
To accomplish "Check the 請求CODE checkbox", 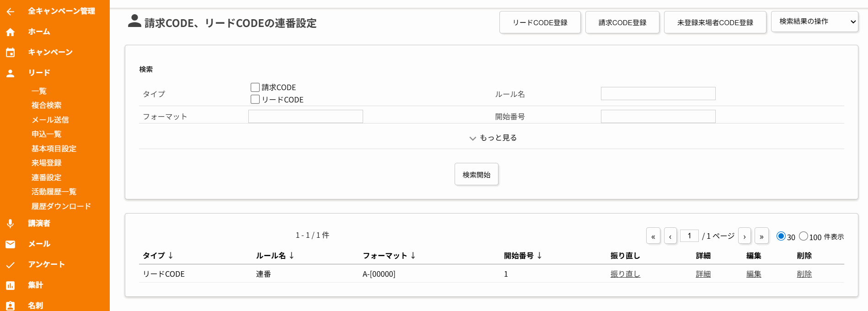I will (x=255, y=87).
